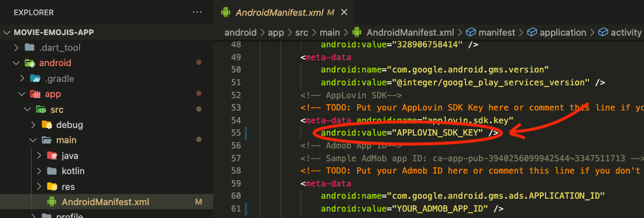Click the res folder icon
644x218 pixels.
point(52,186)
